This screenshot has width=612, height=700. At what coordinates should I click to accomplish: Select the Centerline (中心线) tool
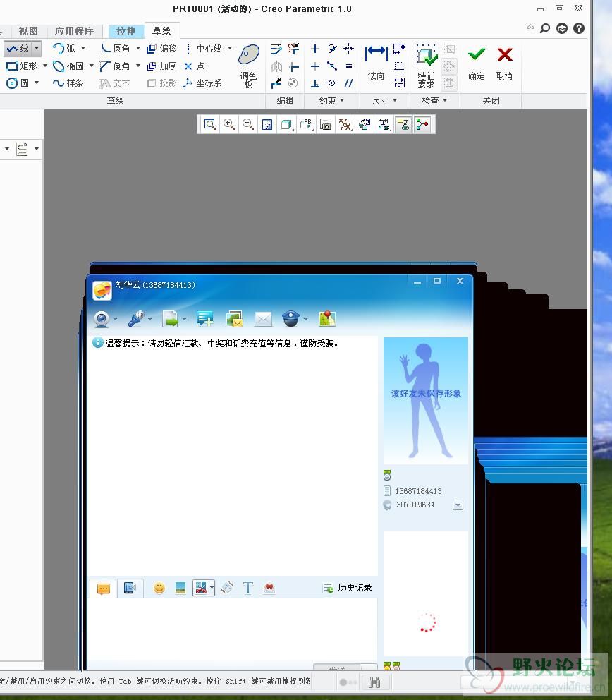pos(203,48)
